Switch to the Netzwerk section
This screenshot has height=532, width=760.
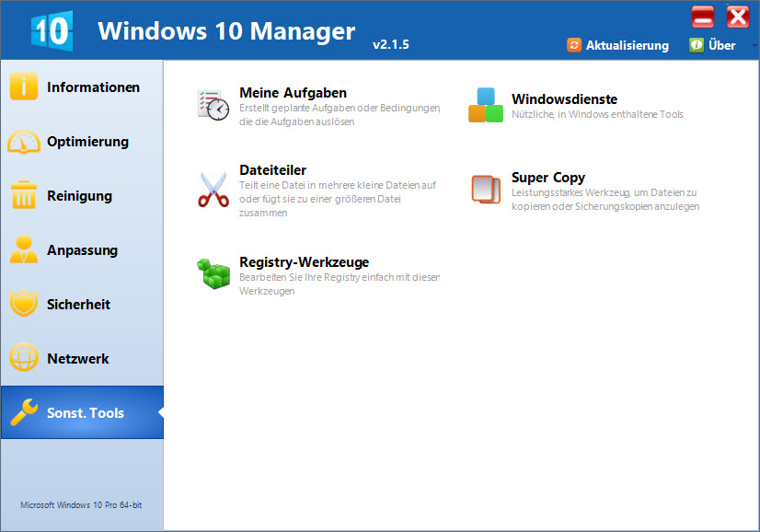(83, 359)
